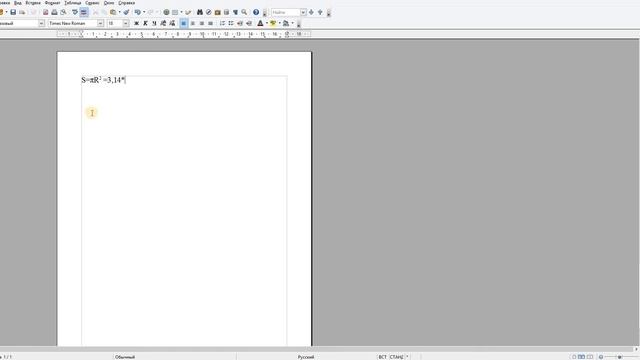Toggle underline formatting
The height and width of the screenshot is (360, 640).
click(x=154, y=23)
